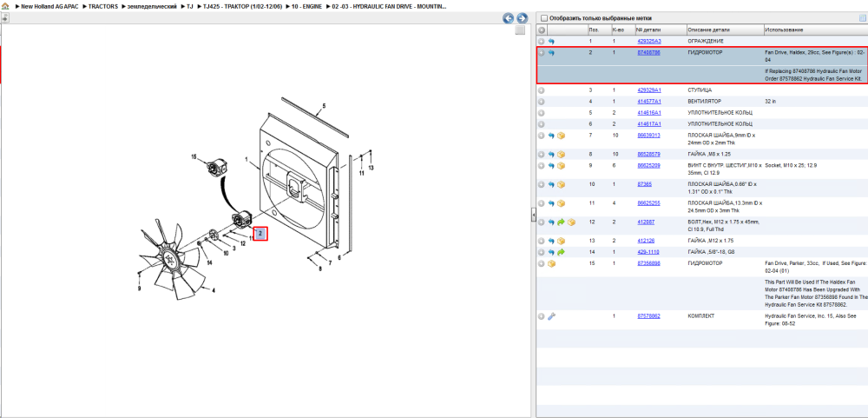Add part 87365 with plus icon
The height and width of the screenshot is (418, 868).
(x=542, y=184)
